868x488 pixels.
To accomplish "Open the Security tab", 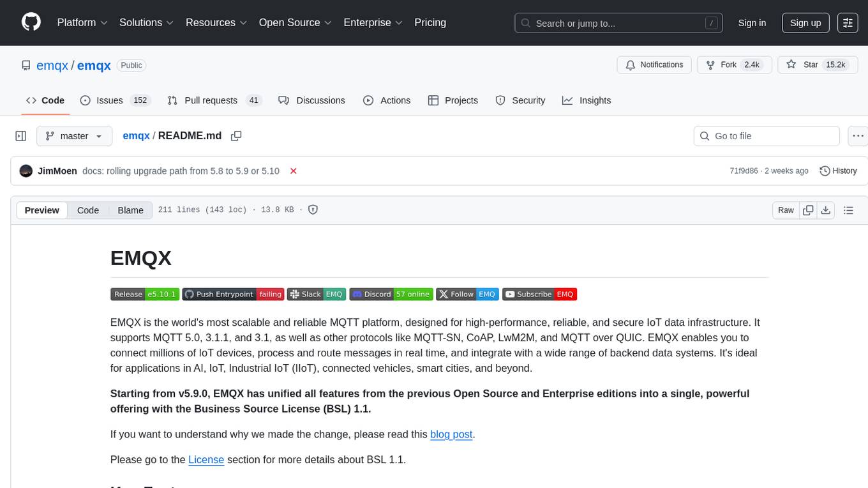I will 520,100.
